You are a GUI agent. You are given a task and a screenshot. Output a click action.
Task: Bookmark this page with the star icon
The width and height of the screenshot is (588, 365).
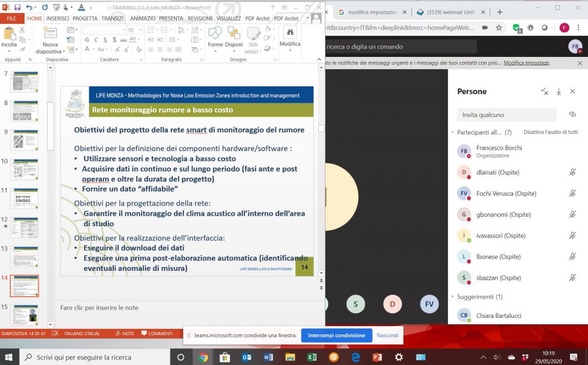499,27
